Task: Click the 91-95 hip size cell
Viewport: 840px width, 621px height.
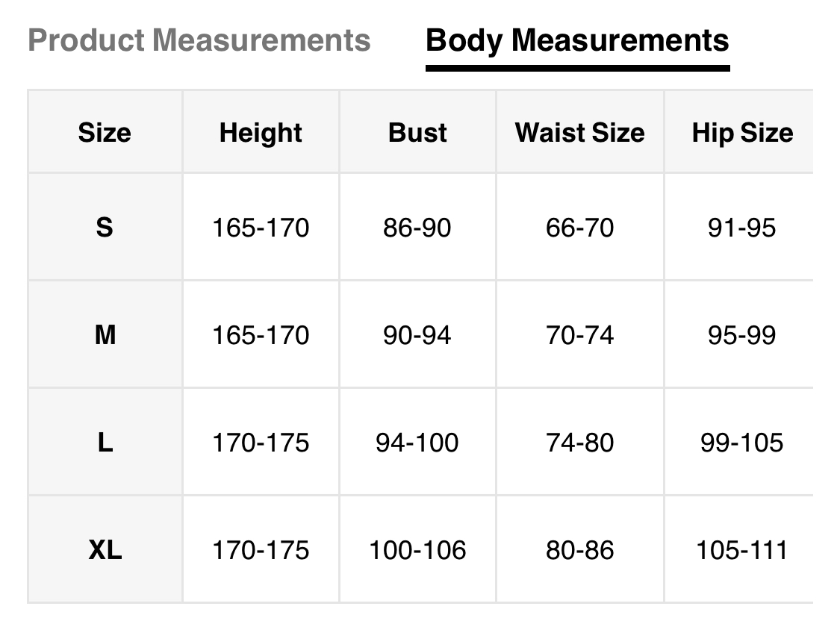Action: (742, 227)
